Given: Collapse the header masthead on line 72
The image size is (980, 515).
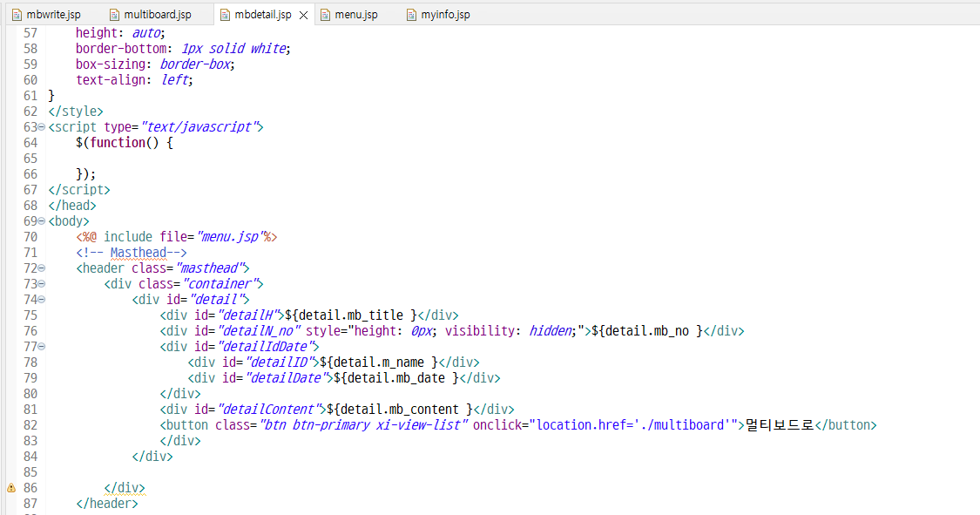Looking at the screenshot, I should pyautogui.click(x=42, y=268).
